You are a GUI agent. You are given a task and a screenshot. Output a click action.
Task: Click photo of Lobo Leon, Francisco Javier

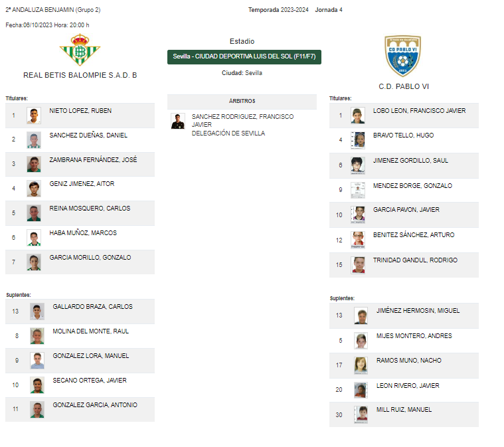click(x=358, y=116)
